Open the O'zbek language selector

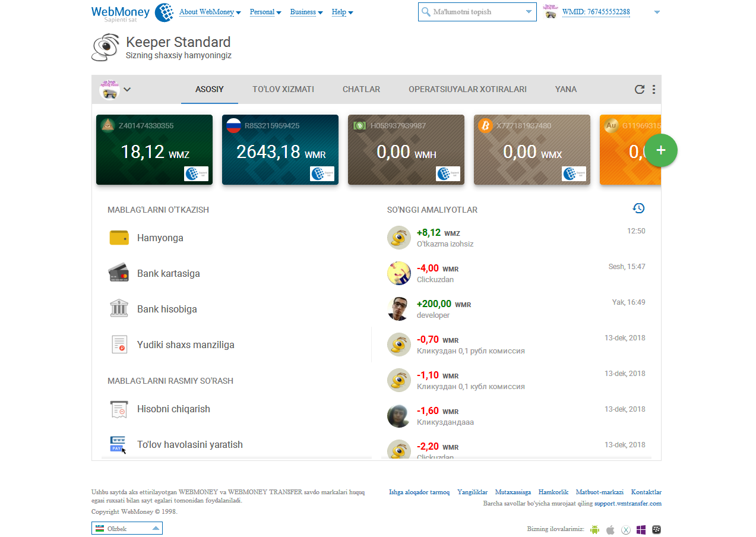(x=127, y=528)
